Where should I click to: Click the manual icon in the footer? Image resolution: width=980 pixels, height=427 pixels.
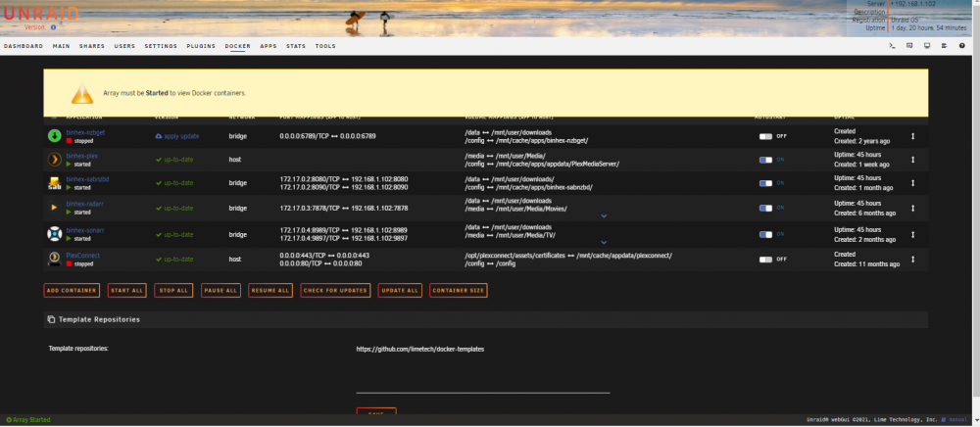(x=944, y=420)
